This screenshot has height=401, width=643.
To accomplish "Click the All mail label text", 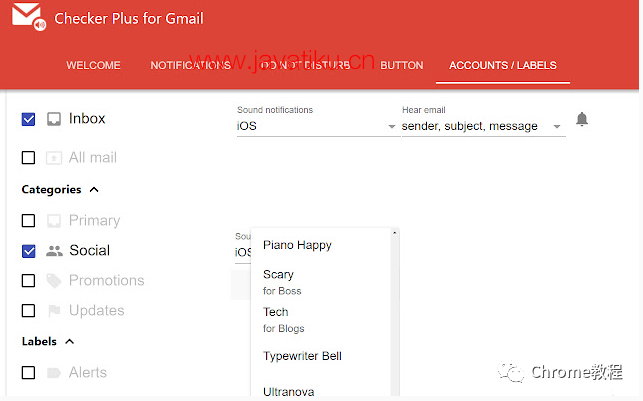I will coord(93,157).
